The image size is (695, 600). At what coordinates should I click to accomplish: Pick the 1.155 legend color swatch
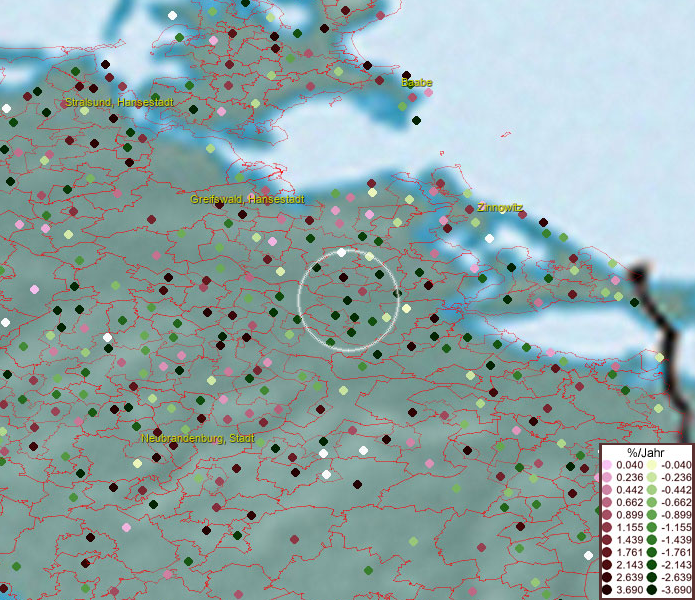(607, 527)
